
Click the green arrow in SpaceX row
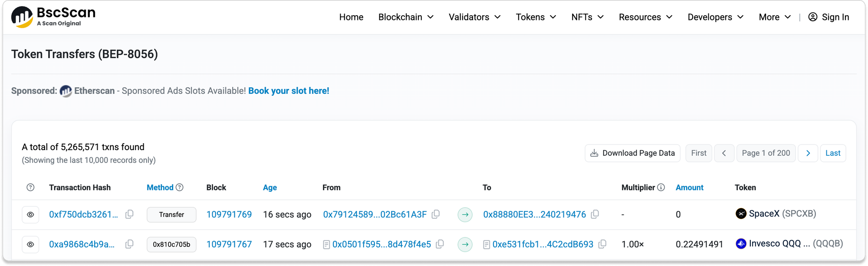[465, 214]
